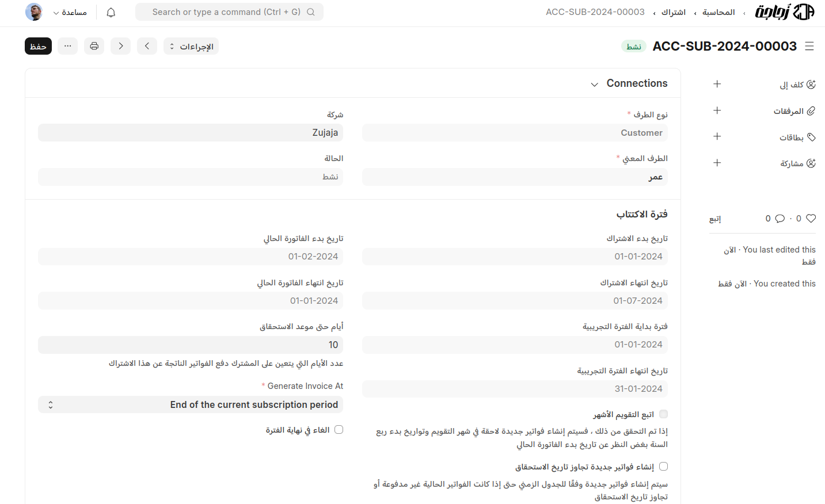Open the مساعدة help menu
This screenshot has width=825, height=504.
[x=70, y=12]
